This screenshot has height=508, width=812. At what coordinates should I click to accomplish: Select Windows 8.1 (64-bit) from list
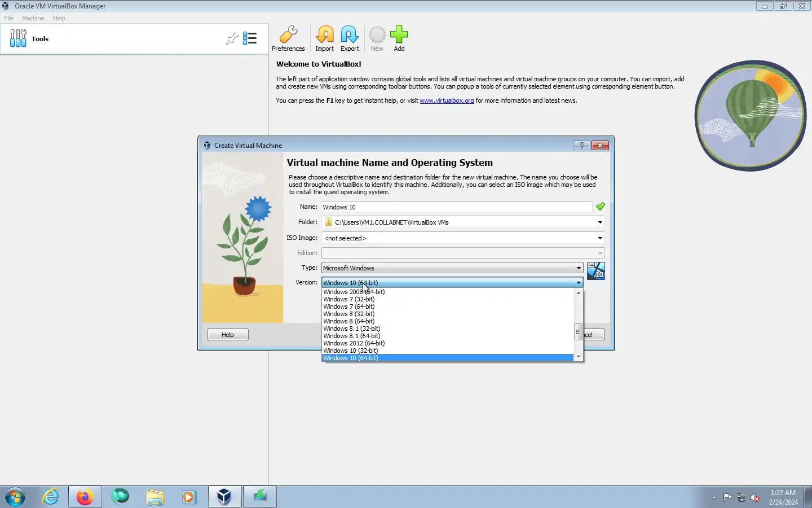[448, 336]
